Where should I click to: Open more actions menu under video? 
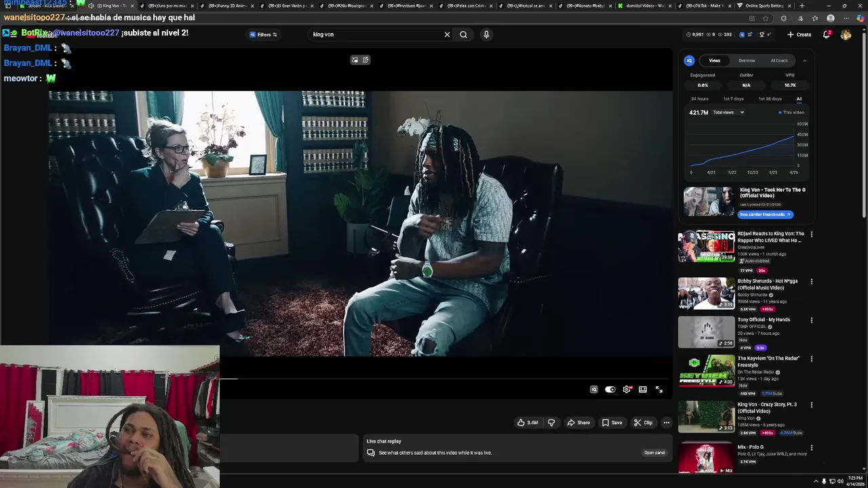(667, 423)
